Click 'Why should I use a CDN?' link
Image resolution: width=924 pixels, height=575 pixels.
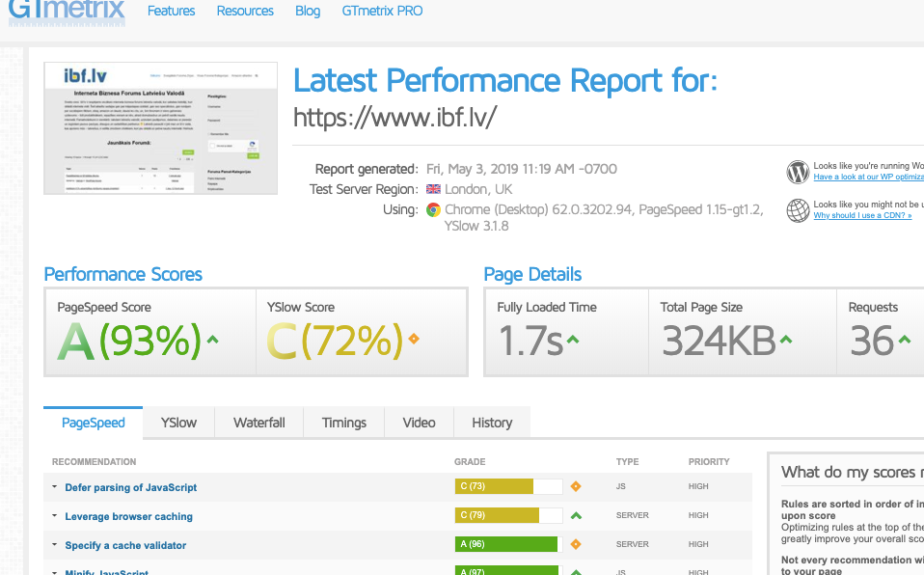(862, 215)
